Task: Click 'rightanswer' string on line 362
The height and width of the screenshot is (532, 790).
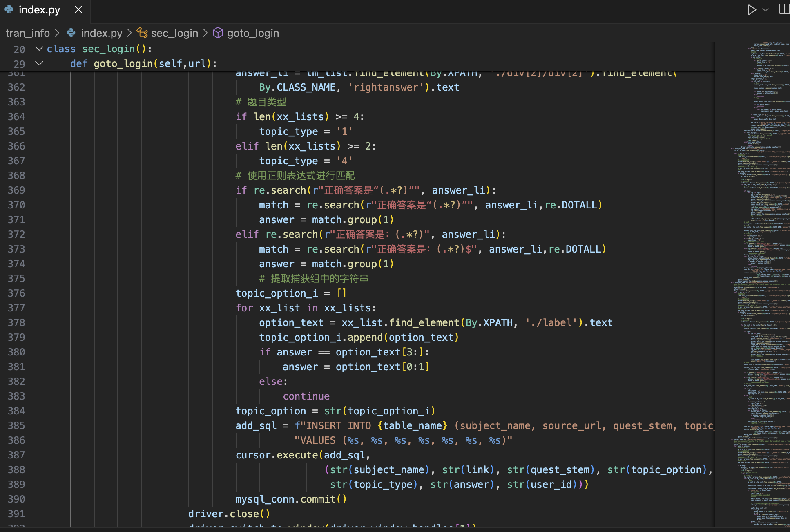Action: (x=386, y=87)
